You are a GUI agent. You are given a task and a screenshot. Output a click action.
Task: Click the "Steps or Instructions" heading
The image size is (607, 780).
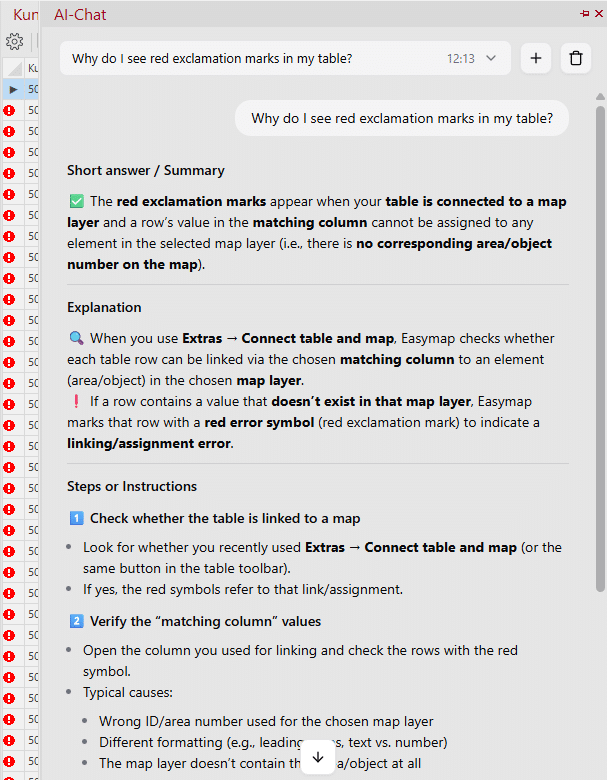(x=132, y=486)
